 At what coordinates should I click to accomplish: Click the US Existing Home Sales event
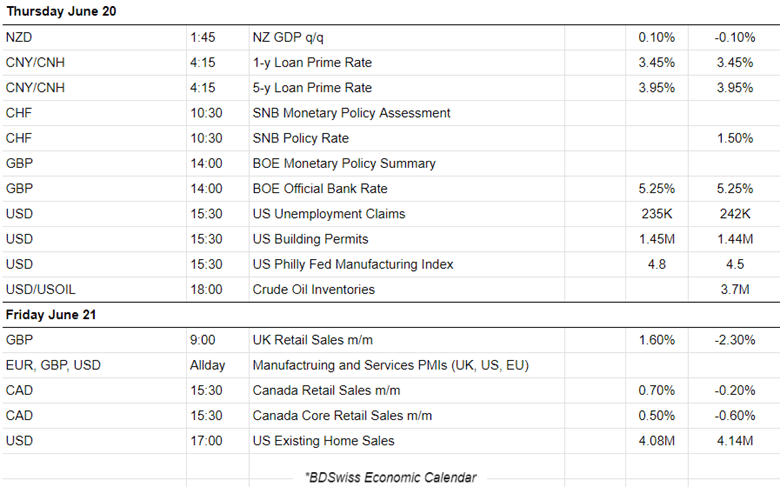323,441
